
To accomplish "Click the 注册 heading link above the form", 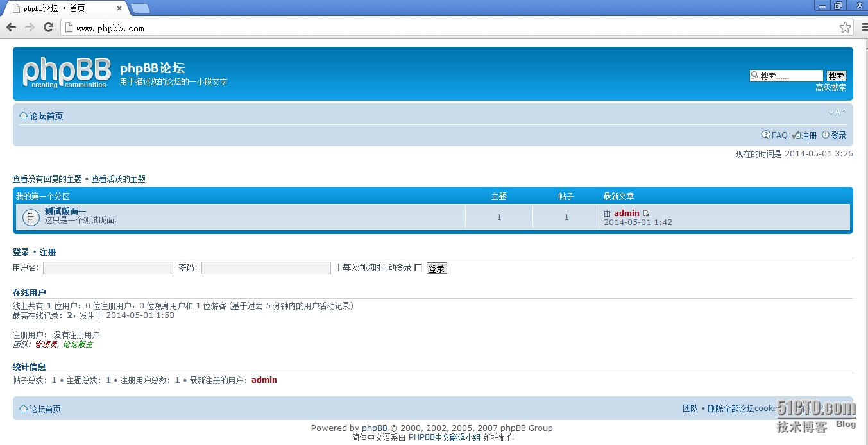I will coord(47,252).
